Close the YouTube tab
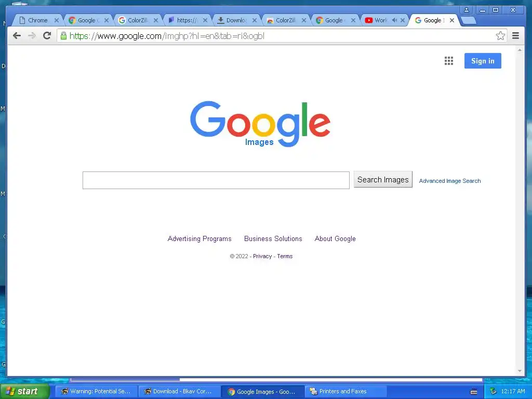 [x=403, y=20]
